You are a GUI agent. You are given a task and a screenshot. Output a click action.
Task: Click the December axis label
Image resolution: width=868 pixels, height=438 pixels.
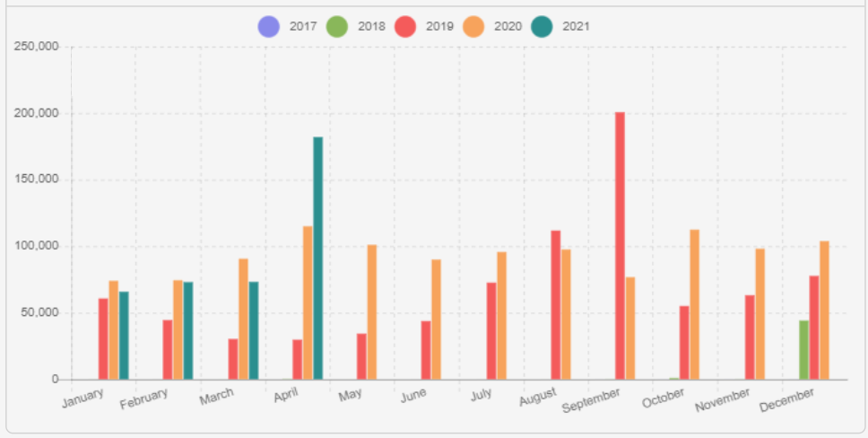tap(787, 399)
